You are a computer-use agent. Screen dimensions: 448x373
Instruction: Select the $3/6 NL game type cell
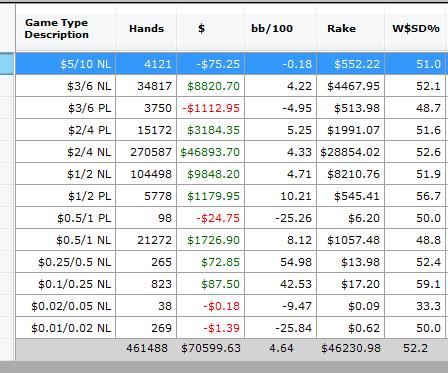[x=66, y=86]
